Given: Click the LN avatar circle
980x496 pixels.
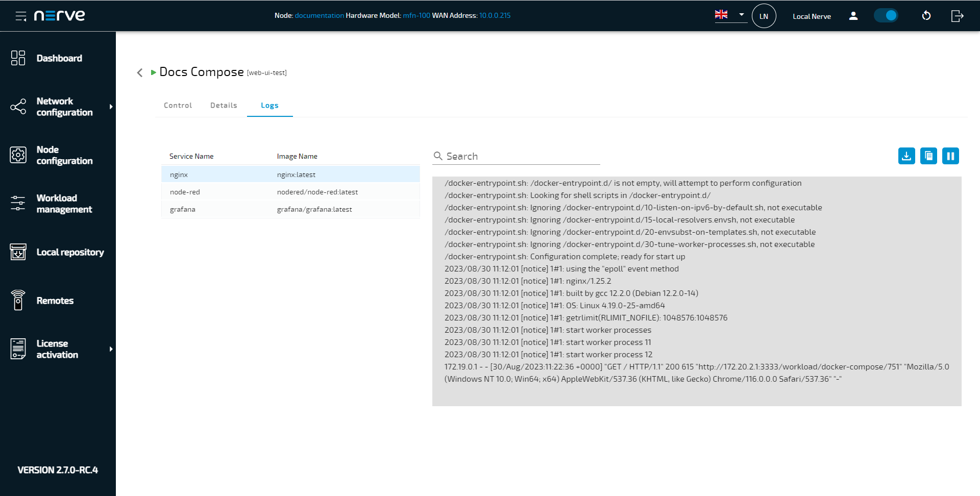Looking at the screenshot, I should (x=764, y=16).
